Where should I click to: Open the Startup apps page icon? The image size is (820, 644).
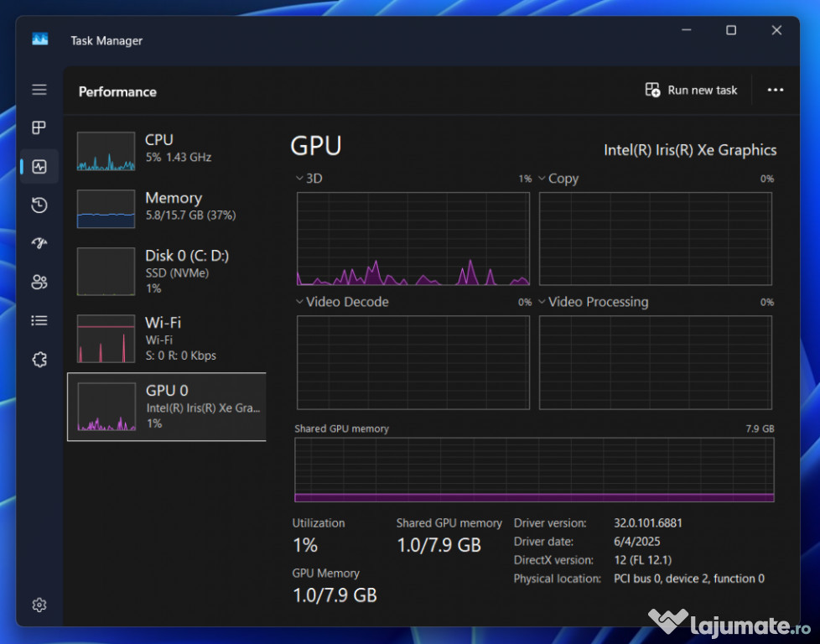click(39, 243)
